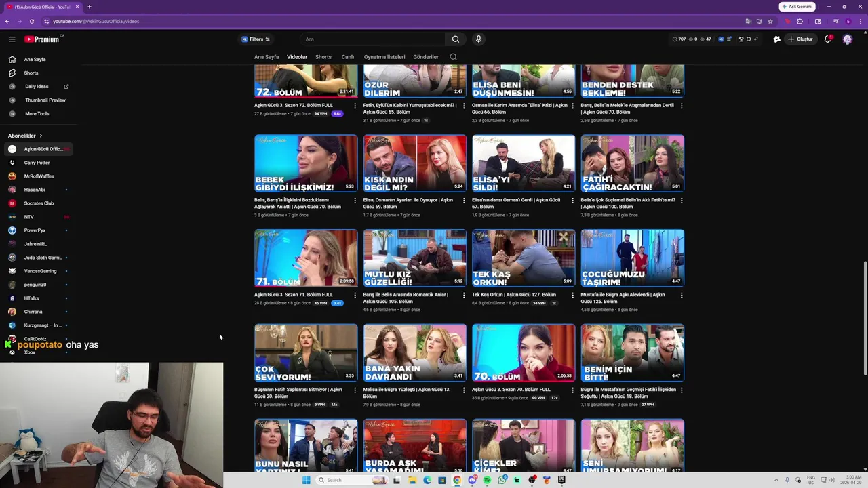The width and height of the screenshot is (868, 488).
Task: Open the vidIQ trophy icon in header
Action: tap(741, 39)
